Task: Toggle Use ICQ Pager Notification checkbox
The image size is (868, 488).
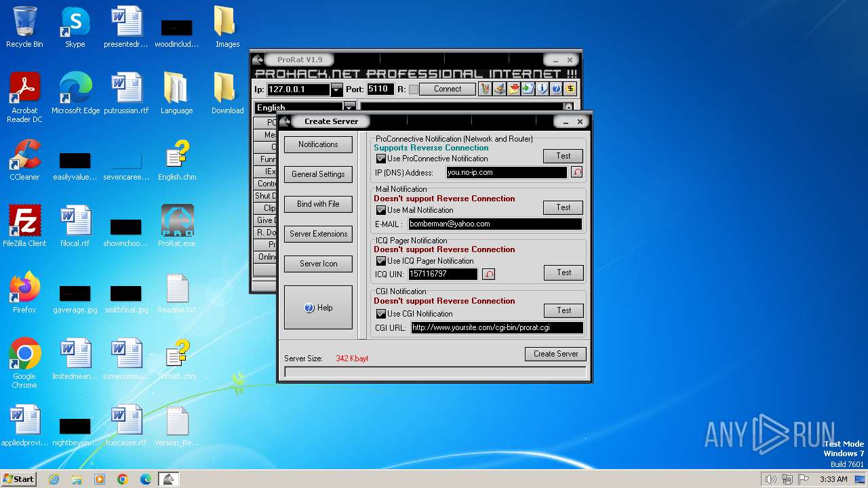Action: pyautogui.click(x=380, y=261)
